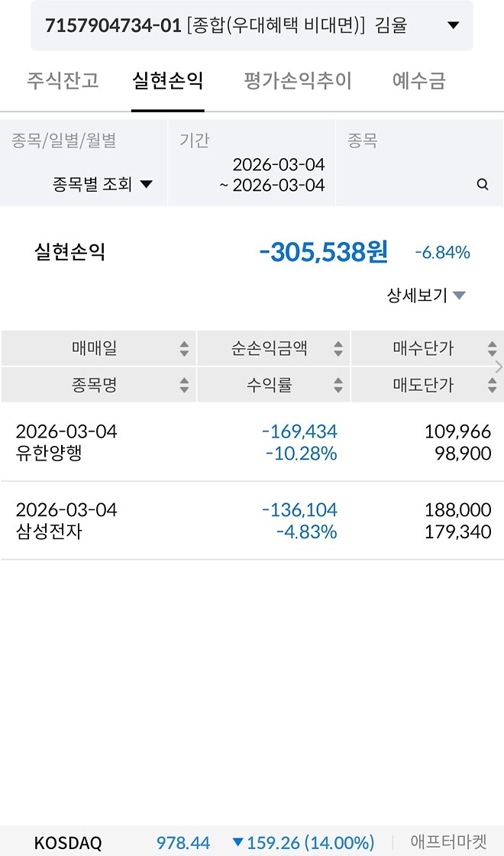The image size is (504, 856).
Task: Select the 삼성전자 trade row
Action: (x=252, y=520)
